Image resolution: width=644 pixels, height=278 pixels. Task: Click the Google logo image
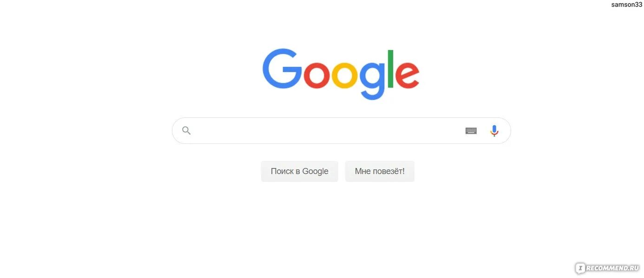(341, 74)
